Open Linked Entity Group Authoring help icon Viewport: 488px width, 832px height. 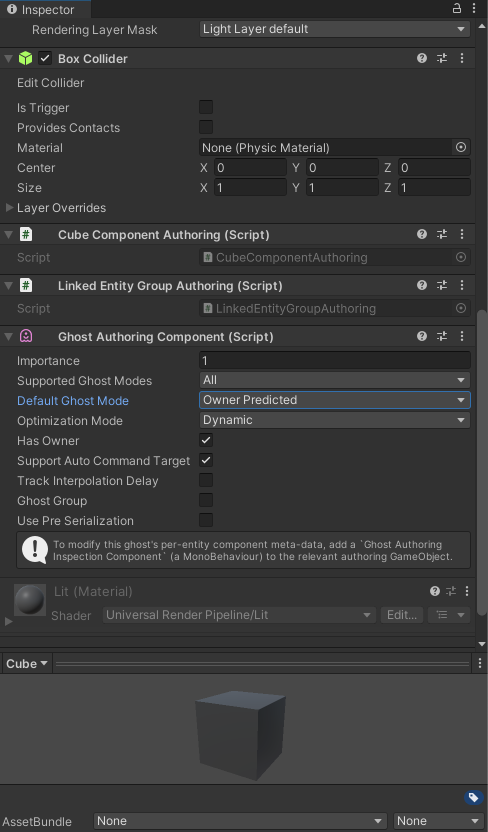pyautogui.click(x=422, y=285)
